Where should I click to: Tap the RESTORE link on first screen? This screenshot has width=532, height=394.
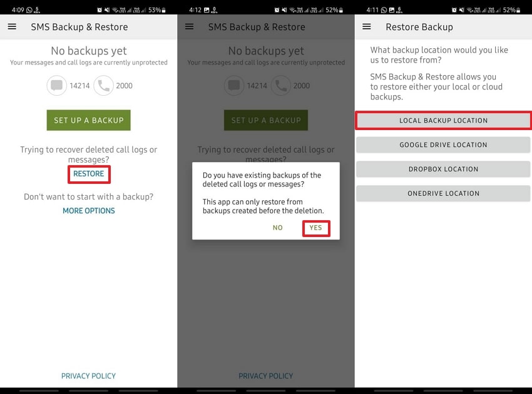coord(89,174)
